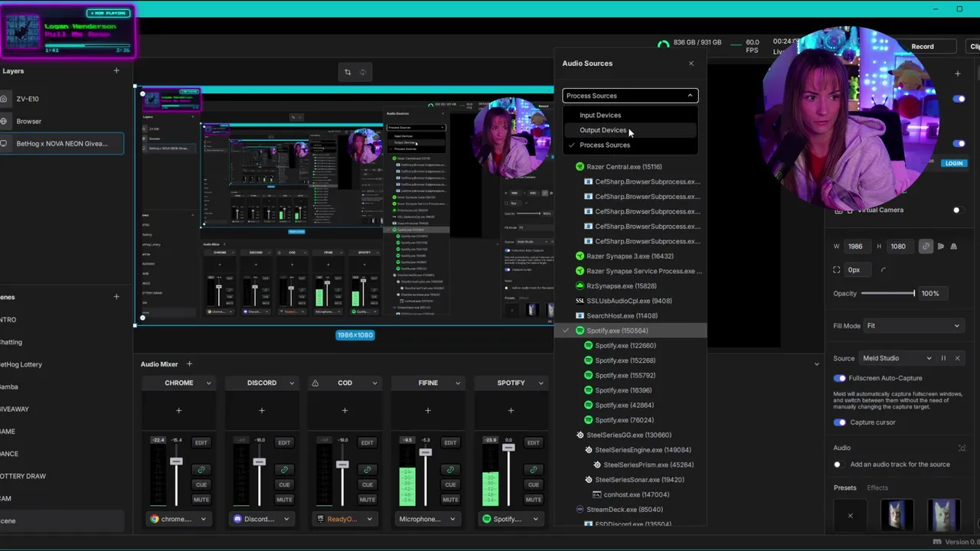The height and width of the screenshot is (551, 980).
Task: Toggle link on SPOTIFY mixer channel
Action: coord(533,470)
